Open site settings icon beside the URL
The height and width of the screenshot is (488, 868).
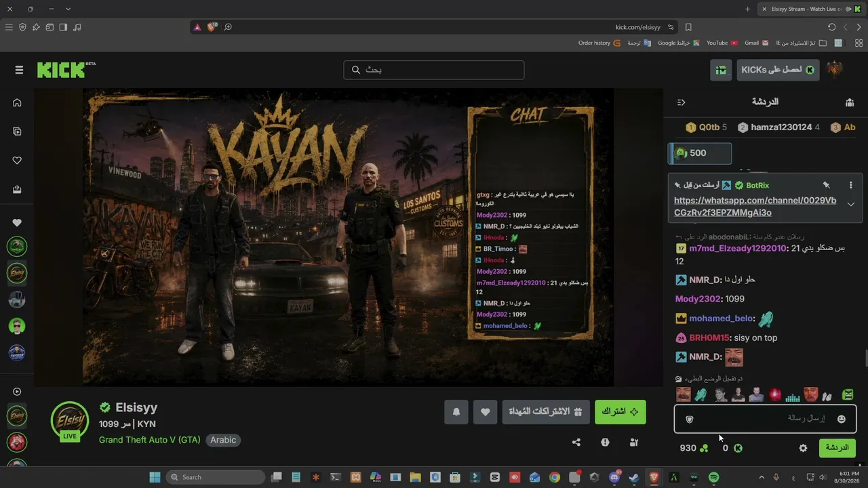click(x=671, y=27)
